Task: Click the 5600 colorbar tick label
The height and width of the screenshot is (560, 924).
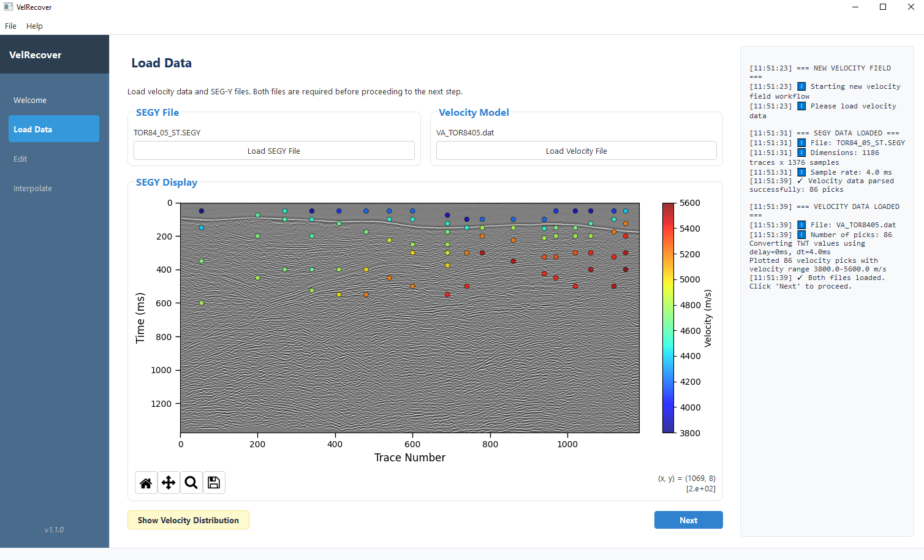Action: [690, 203]
